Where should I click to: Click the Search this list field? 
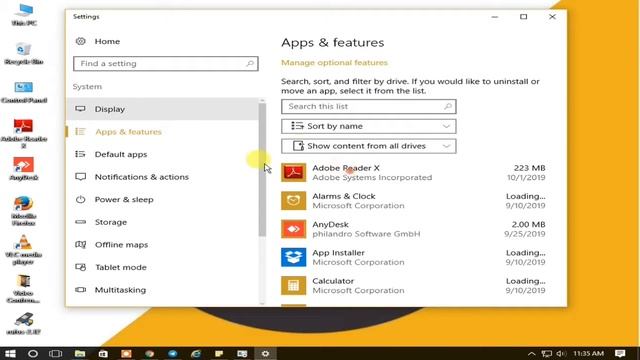[x=369, y=107]
